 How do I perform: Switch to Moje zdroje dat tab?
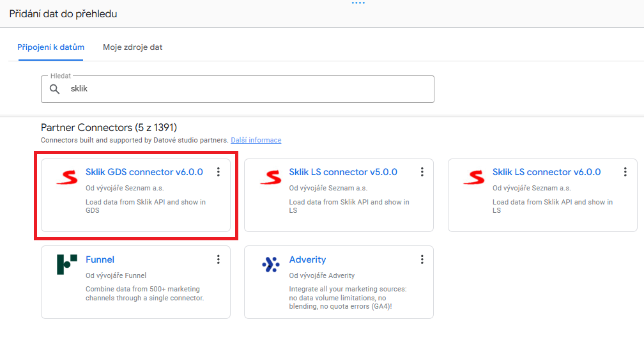pyautogui.click(x=133, y=47)
